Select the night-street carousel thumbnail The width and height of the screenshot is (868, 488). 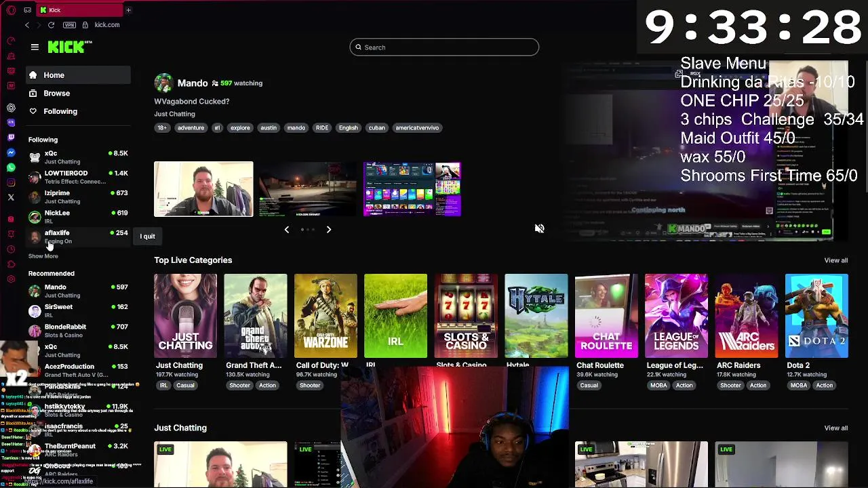tap(307, 189)
